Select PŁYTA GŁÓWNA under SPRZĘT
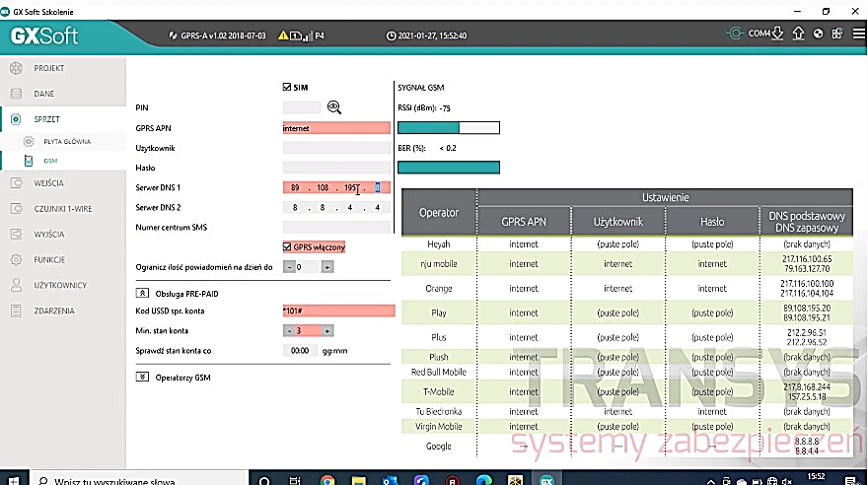Image resolution: width=868 pixels, height=485 pixels. point(67,142)
